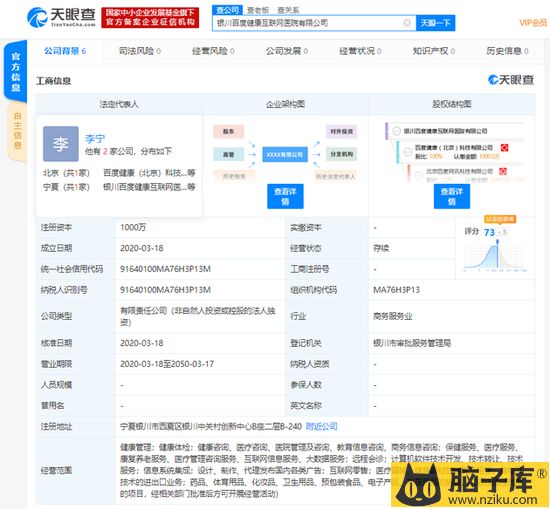The width and height of the screenshot is (550, 509).
Task: Switch to the 查关系 search tab
Action: point(288,10)
